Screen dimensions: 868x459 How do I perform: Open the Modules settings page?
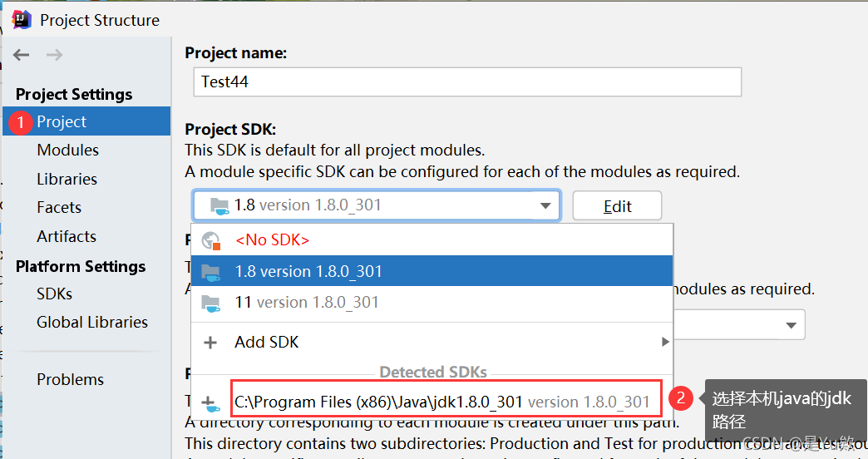(67, 150)
